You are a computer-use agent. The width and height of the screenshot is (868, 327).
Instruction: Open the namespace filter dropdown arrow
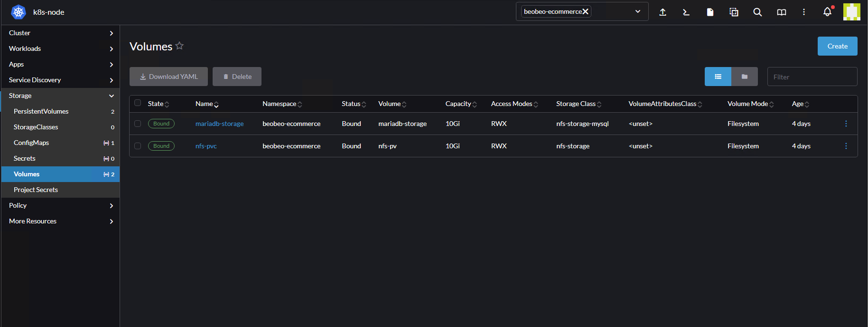coord(638,11)
